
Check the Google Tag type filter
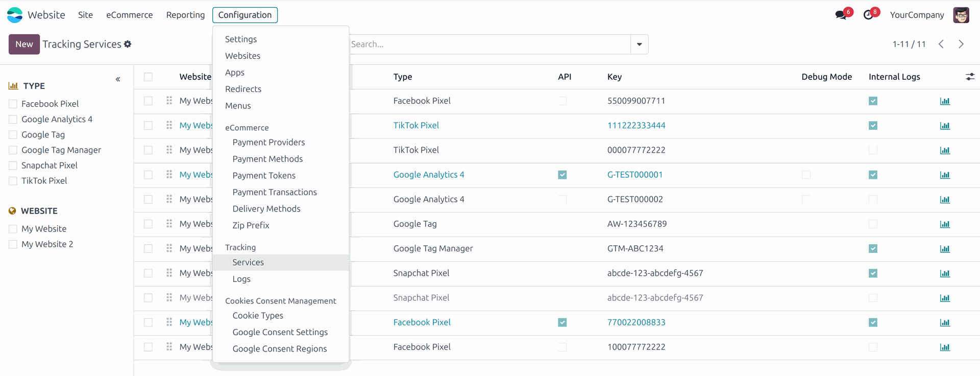point(13,134)
